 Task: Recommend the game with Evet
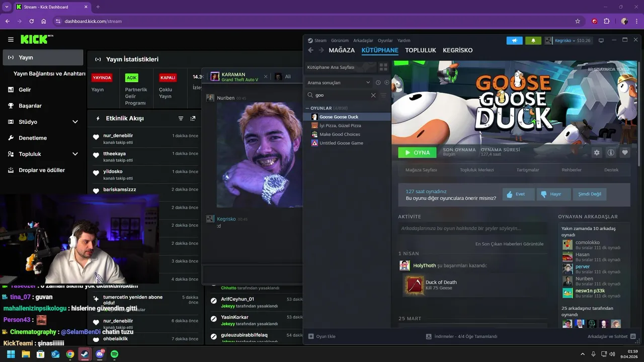click(x=518, y=194)
